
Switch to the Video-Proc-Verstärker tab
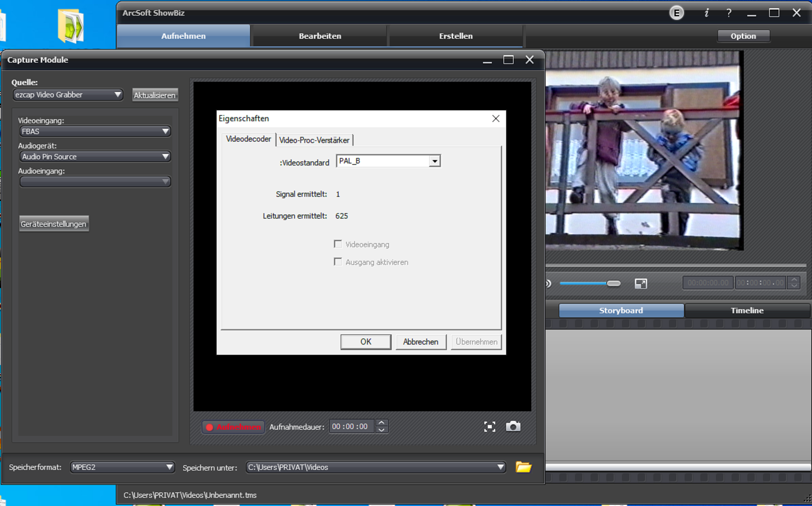click(x=314, y=140)
